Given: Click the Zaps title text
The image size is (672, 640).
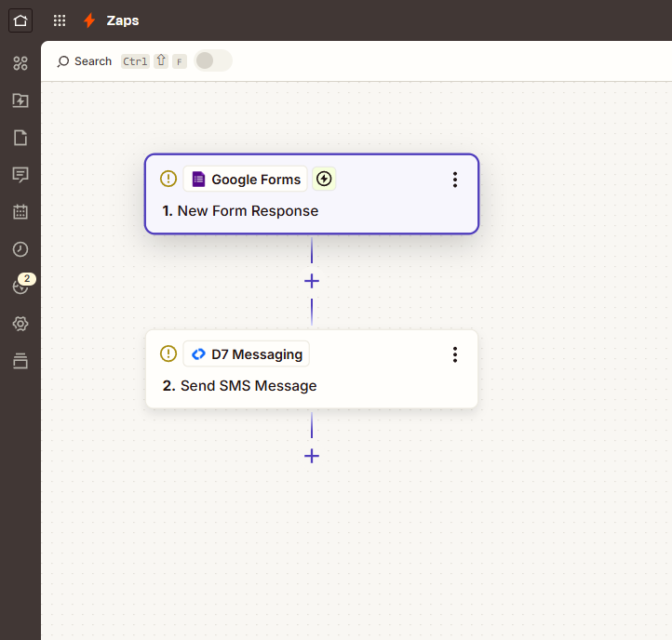Looking at the screenshot, I should 123,20.
